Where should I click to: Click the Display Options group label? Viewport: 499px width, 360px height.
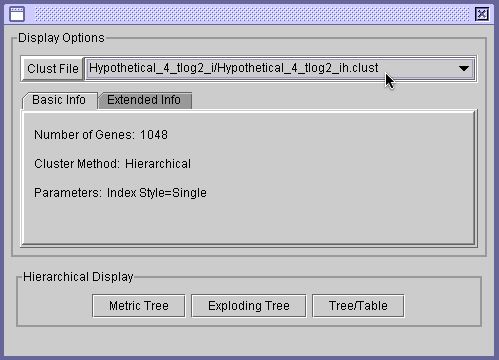click(x=61, y=38)
